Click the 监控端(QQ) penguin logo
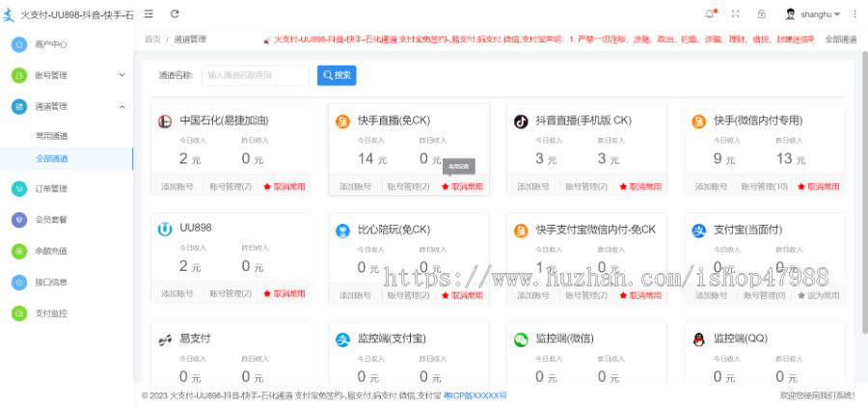Image resolution: width=868 pixels, height=408 pixels. point(699,340)
